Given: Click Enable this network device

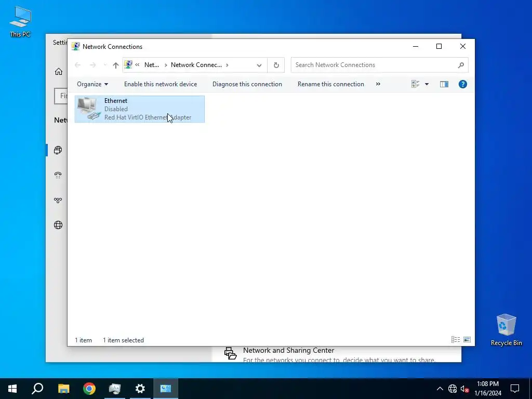Looking at the screenshot, I should (161, 84).
